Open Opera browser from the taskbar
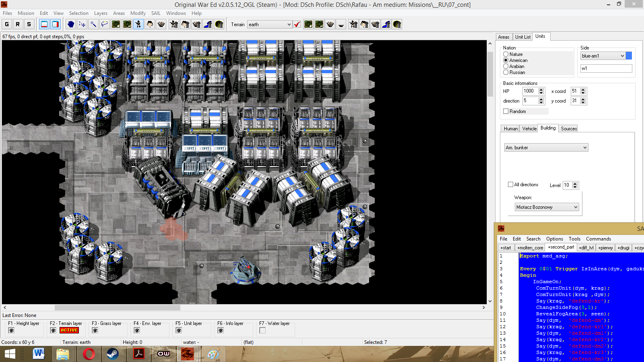This screenshot has height=362, width=644. (x=89, y=354)
